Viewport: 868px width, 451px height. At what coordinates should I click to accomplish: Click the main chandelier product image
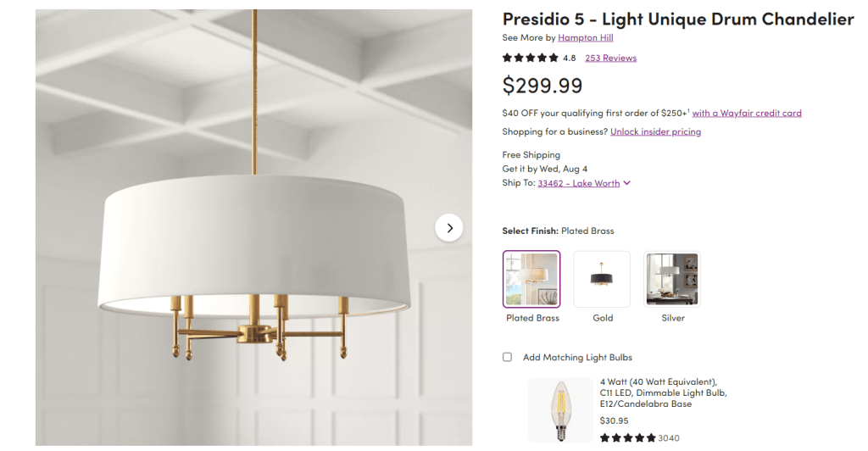[253, 254]
